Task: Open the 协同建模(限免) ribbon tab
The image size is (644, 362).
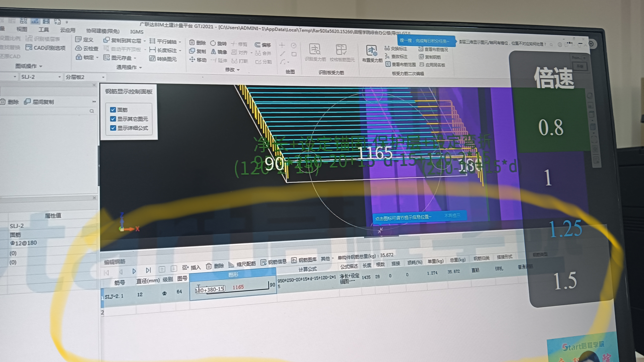Action: [x=103, y=31]
